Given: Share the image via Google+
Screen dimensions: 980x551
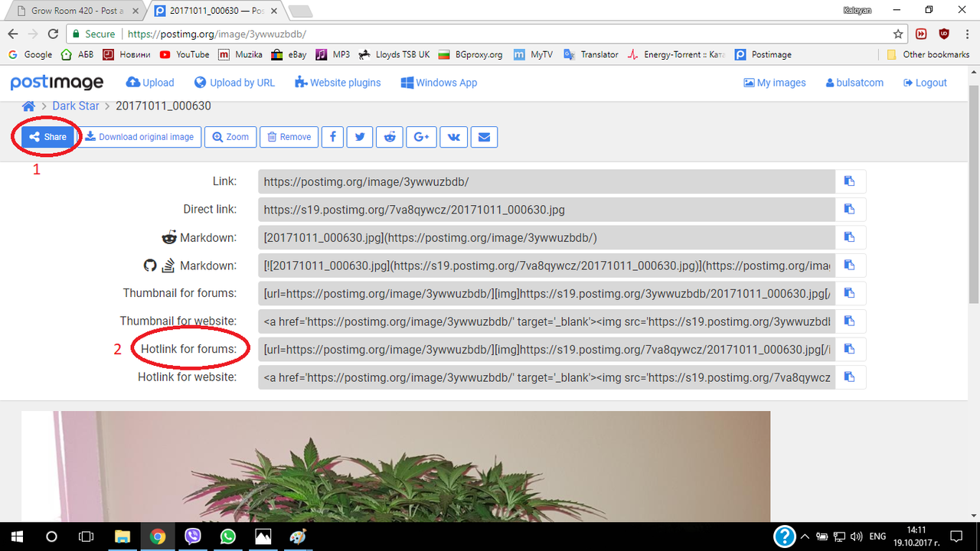Looking at the screenshot, I should [x=421, y=137].
